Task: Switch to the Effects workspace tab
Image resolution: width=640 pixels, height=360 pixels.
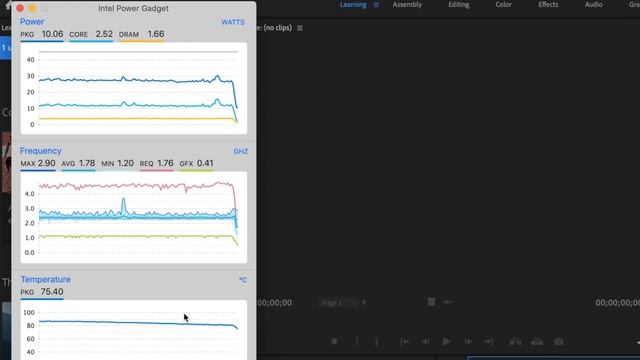Action: tap(548, 5)
